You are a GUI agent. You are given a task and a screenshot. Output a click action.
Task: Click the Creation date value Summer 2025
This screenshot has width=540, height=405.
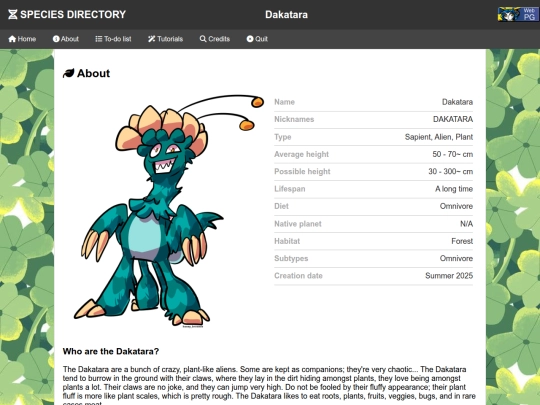(x=449, y=276)
